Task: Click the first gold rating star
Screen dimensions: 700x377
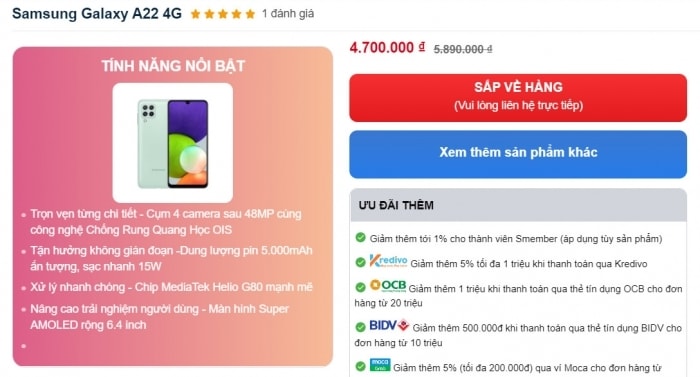Action: pyautogui.click(x=196, y=14)
